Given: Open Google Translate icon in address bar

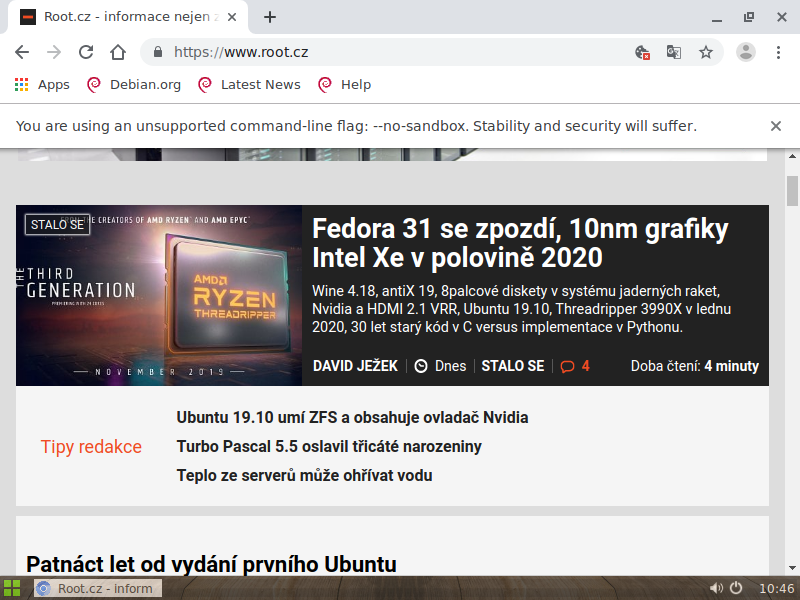Looking at the screenshot, I should tap(673, 52).
